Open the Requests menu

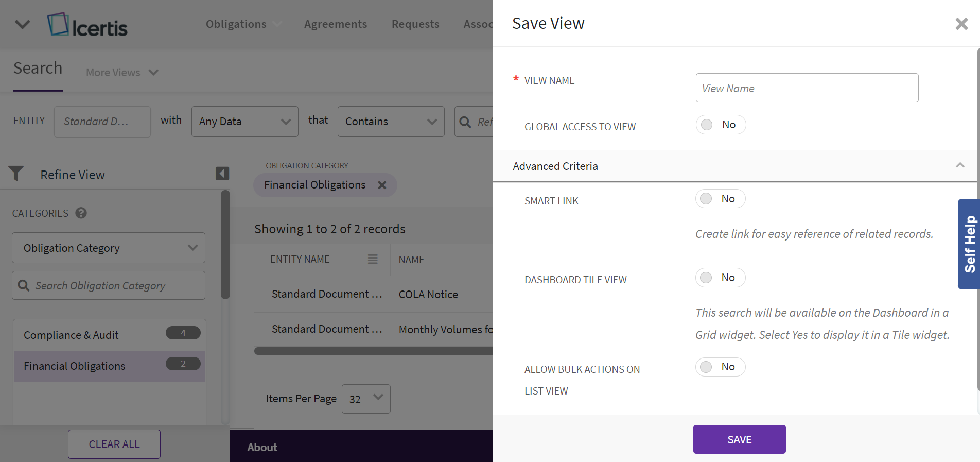(415, 24)
